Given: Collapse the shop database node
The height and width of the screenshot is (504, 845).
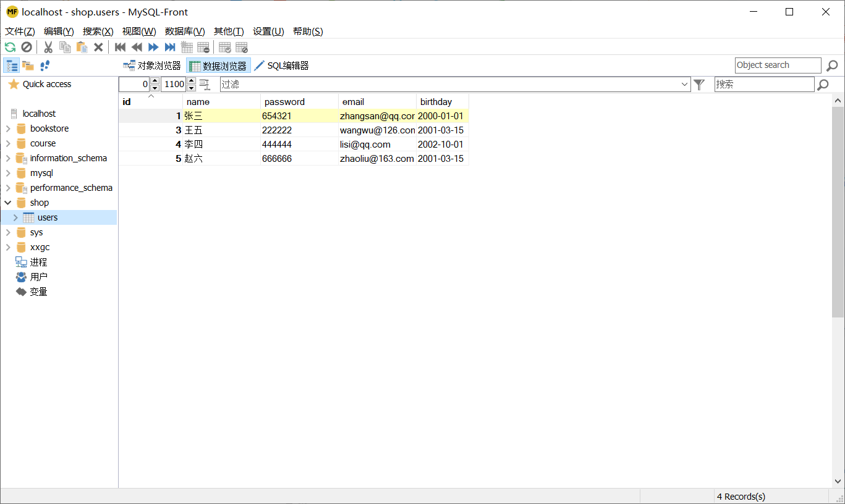Looking at the screenshot, I should pyautogui.click(x=8, y=203).
